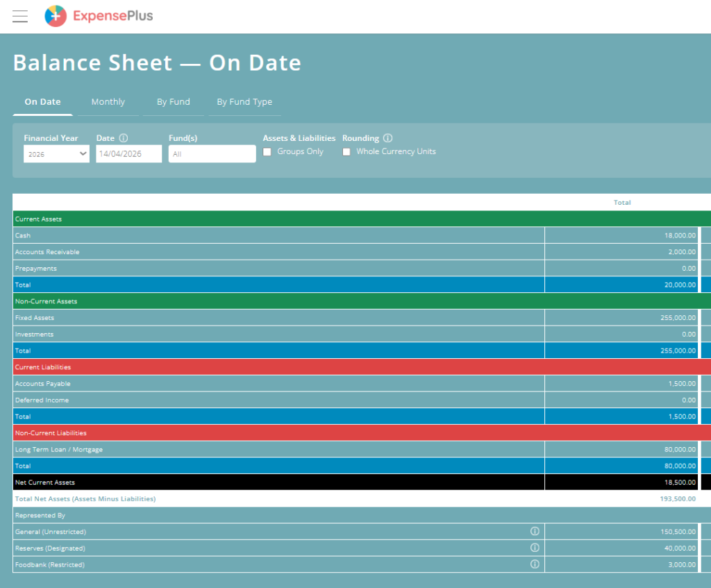
Task: Select the On Date tab
Action: pyautogui.click(x=42, y=102)
